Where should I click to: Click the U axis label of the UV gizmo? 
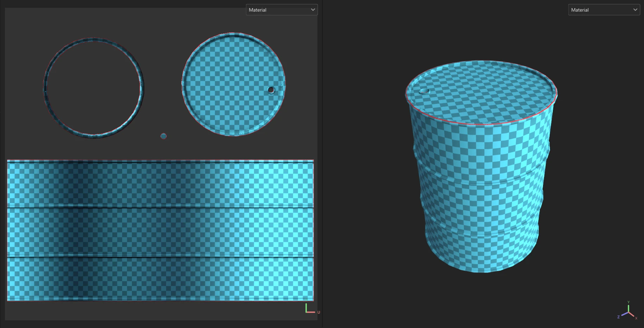[318, 312]
